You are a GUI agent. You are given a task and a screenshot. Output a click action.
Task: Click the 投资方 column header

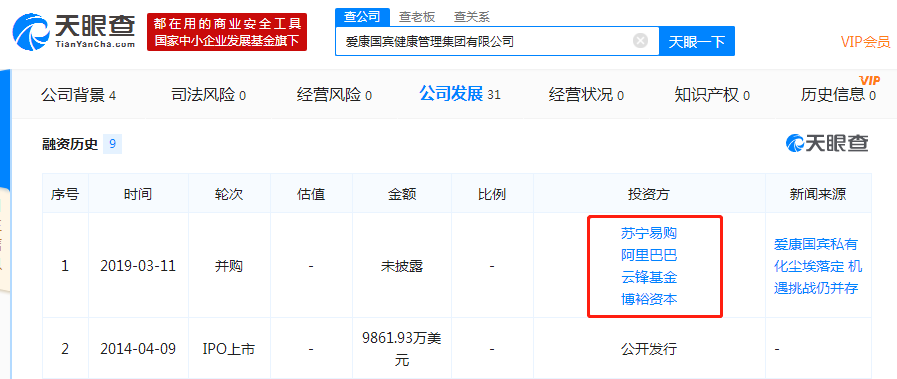[649, 194]
